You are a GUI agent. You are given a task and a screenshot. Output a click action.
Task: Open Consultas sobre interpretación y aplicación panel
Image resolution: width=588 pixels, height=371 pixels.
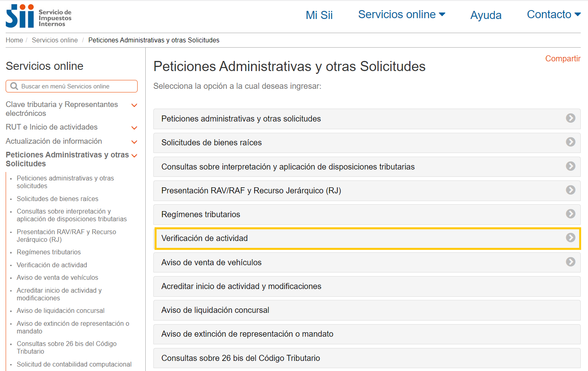pos(367,167)
